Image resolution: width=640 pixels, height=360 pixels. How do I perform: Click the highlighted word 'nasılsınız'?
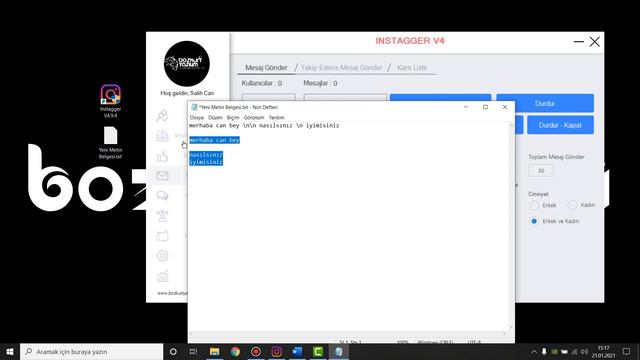[x=206, y=155]
